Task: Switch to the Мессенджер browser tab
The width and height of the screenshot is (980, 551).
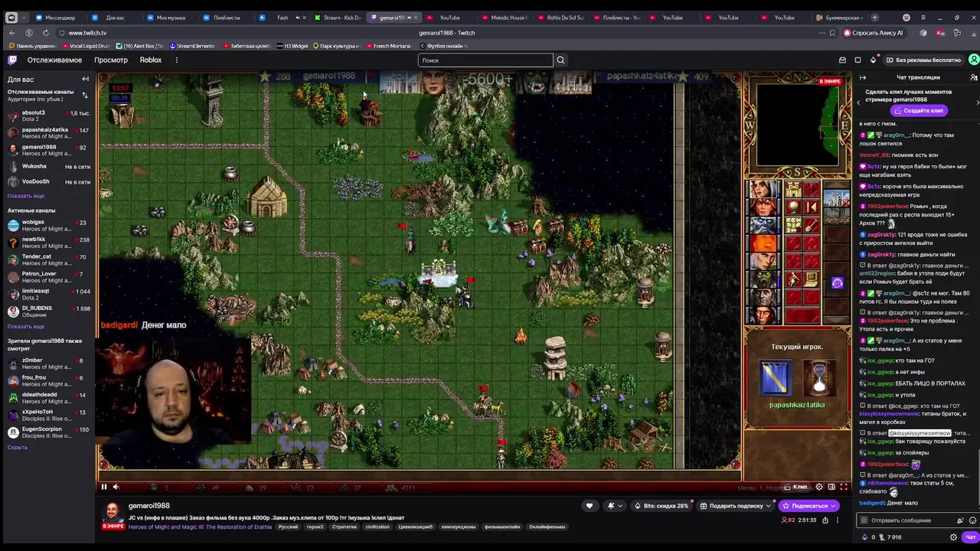Action: 57,18
